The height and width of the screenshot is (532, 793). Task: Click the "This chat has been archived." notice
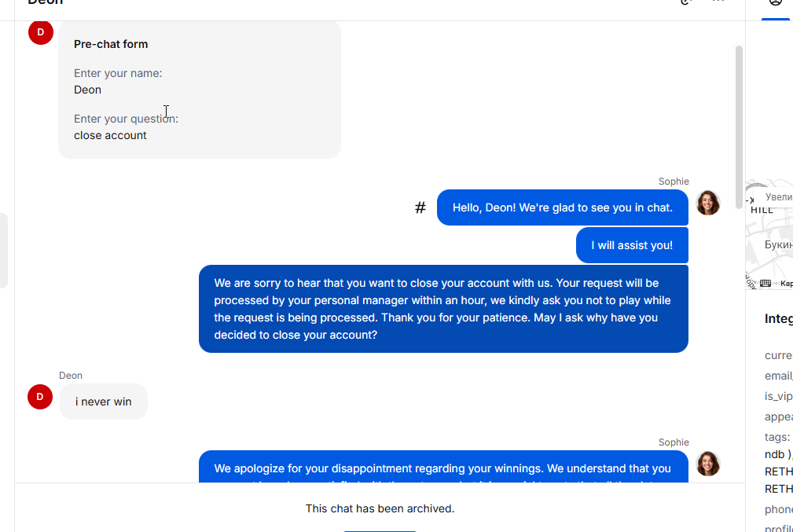tap(380, 508)
